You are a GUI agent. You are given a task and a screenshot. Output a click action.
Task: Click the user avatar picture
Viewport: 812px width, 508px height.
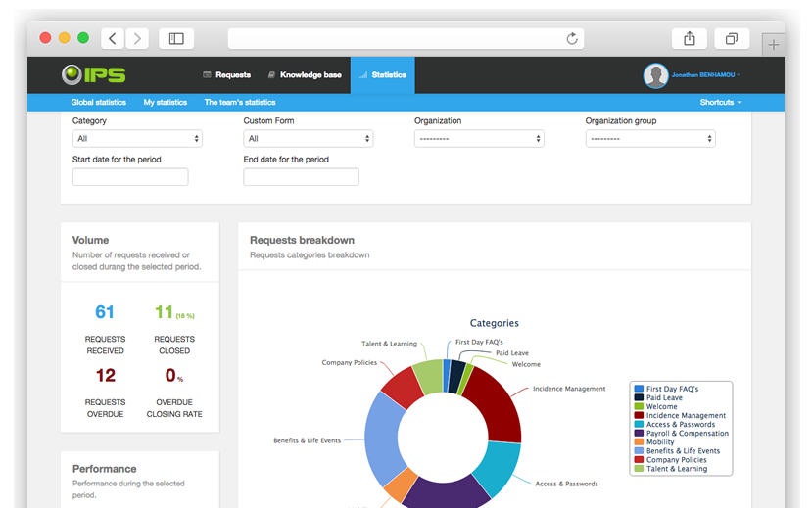click(x=655, y=75)
